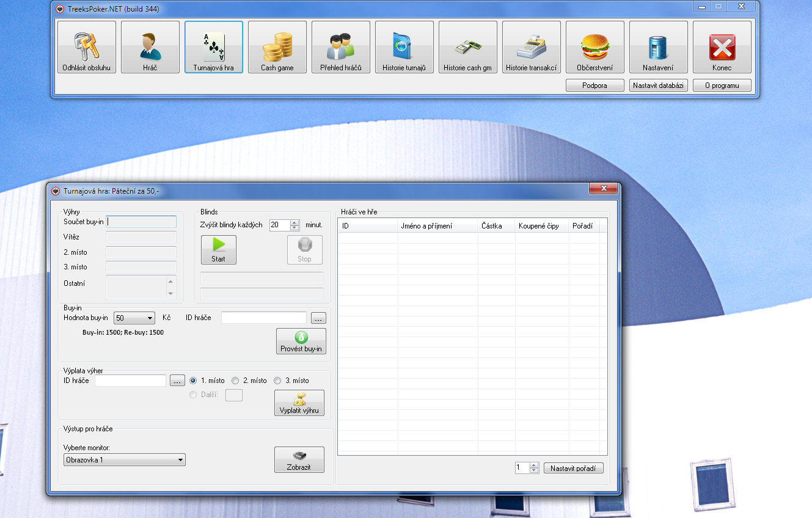
Task: Sort by Pořadí column header
Action: click(x=584, y=226)
